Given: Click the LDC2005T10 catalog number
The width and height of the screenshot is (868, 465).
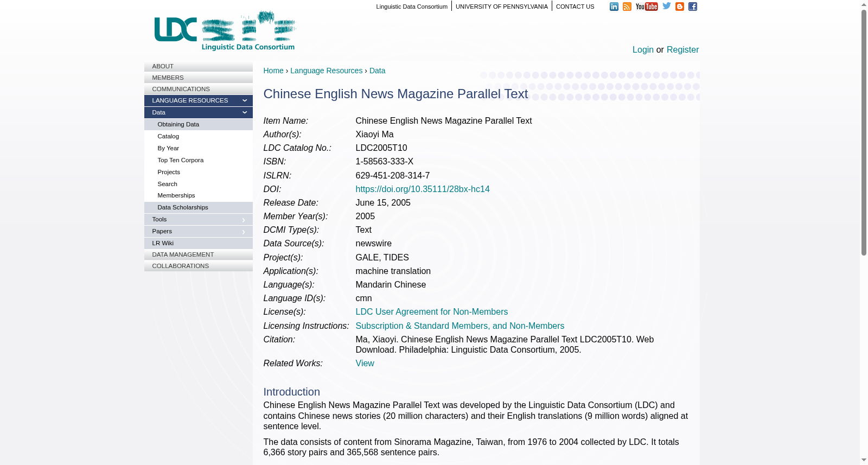Looking at the screenshot, I should click(x=381, y=148).
